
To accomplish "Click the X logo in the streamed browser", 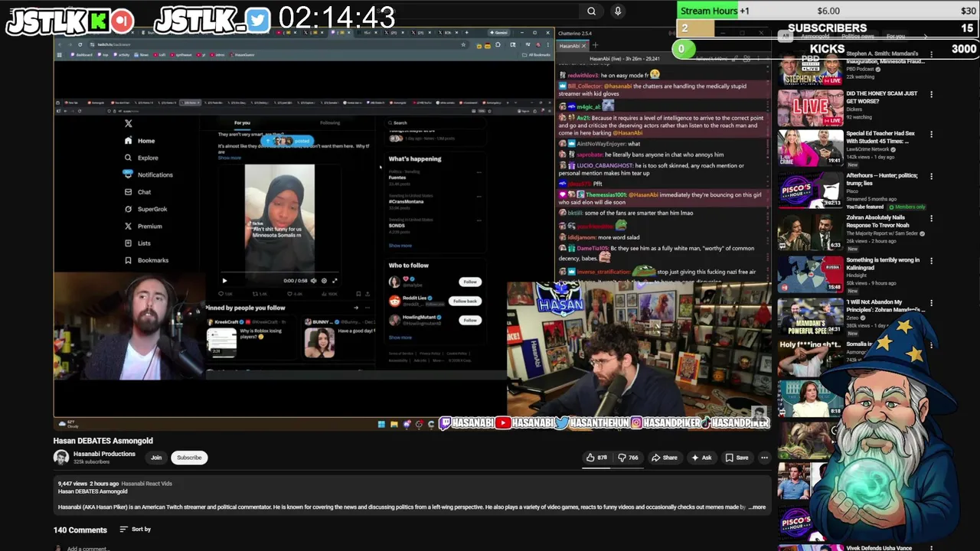I will coord(129,123).
